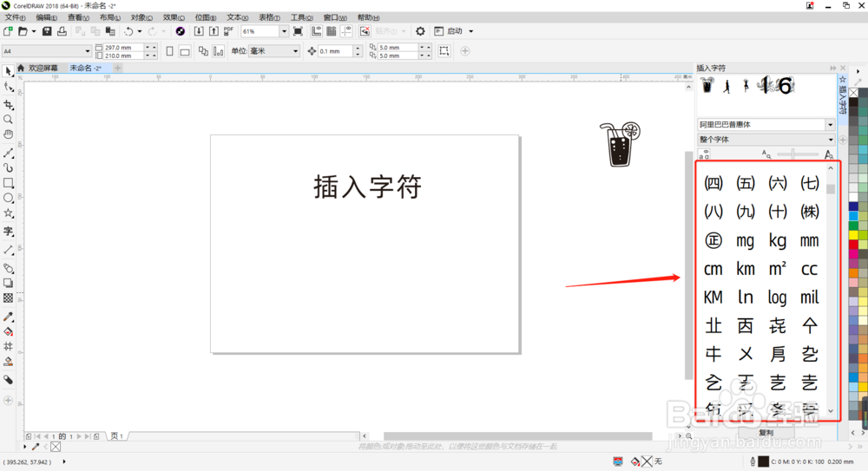Select the Pick tool in toolbox
The image size is (868, 471).
coord(8,71)
